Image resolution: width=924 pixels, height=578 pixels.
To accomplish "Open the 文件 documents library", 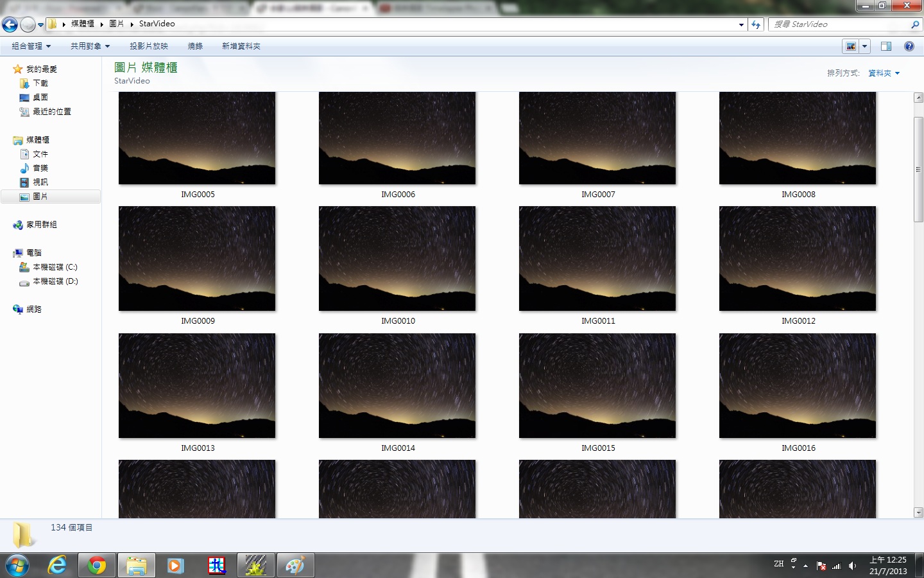I will tap(40, 154).
